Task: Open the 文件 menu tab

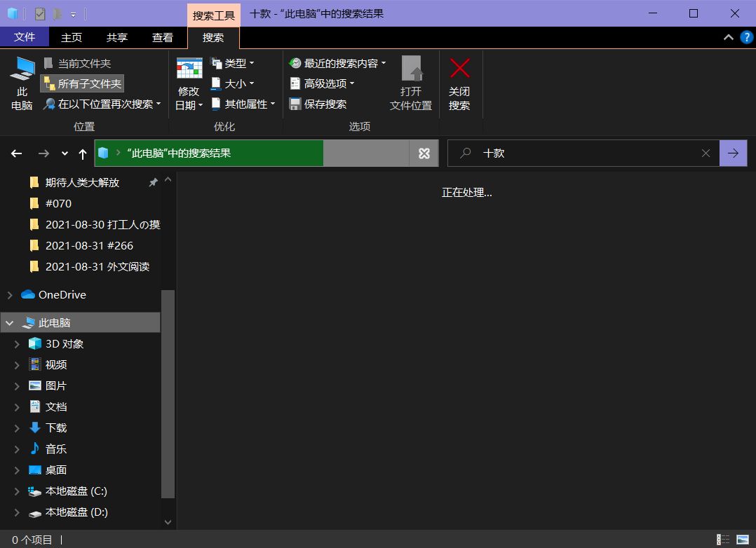Action: point(24,37)
